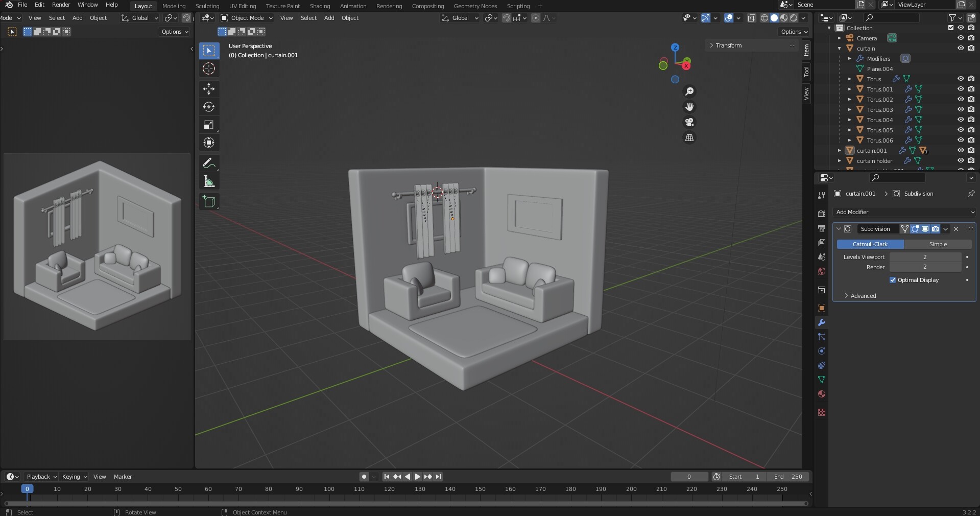The height and width of the screenshot is (516, 980).
Task: Open Modifier Properties in the properties editor
Action: click(x=821, y=322)
